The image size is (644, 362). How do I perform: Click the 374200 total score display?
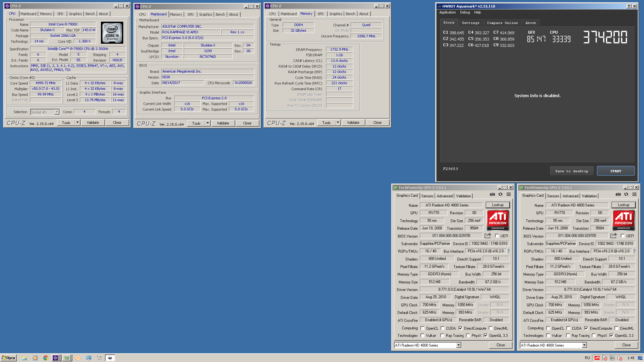[605, 37]
